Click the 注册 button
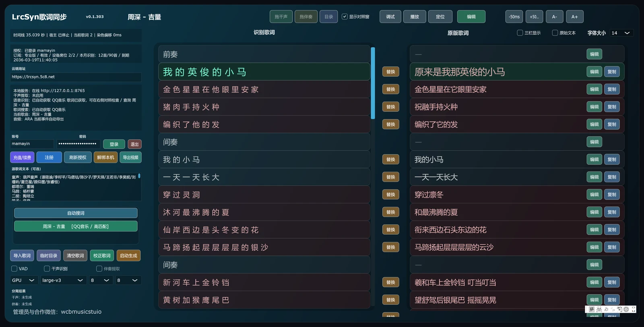The width and height of the screenshot is (644, 327). (x=49, y=157)
